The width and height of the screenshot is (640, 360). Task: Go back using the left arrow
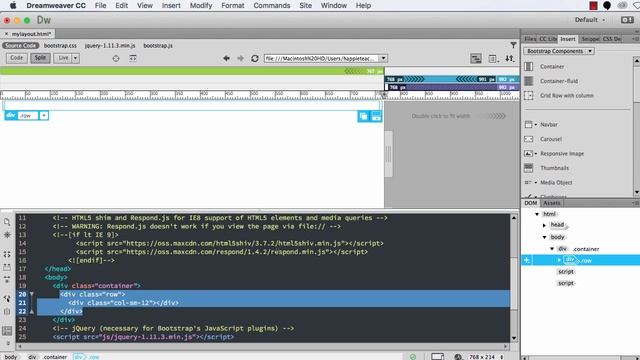[x=226, y=58]
